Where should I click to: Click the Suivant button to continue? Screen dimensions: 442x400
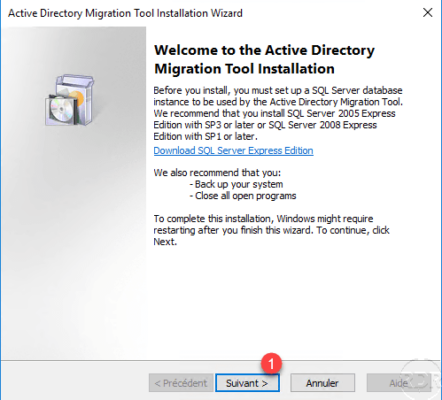(x=247, y=383)
